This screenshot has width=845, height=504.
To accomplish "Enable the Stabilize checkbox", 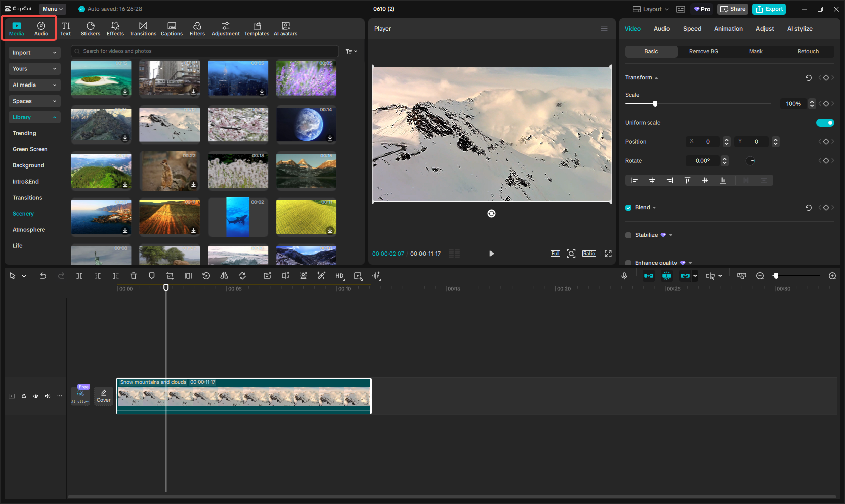I will (628, 235).
